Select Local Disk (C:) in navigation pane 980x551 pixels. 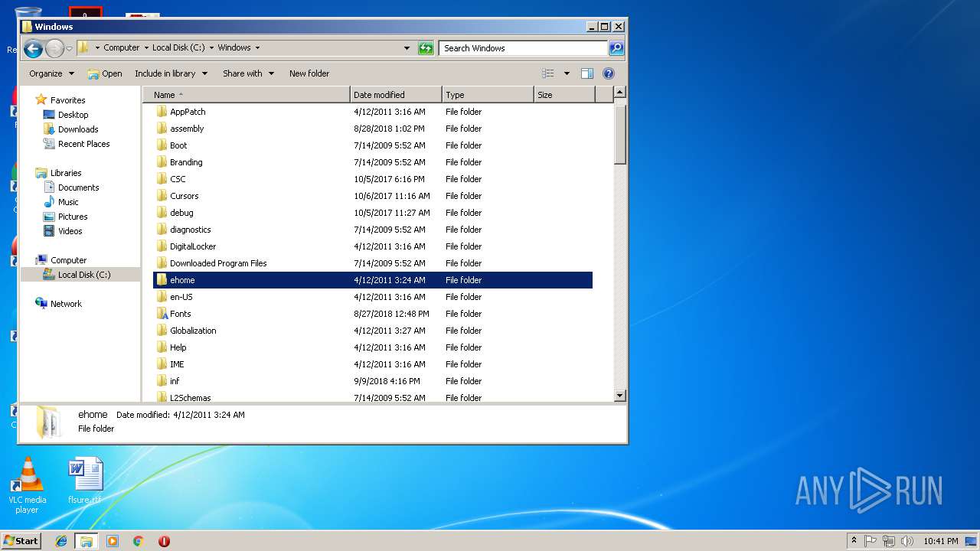[84, 275]
